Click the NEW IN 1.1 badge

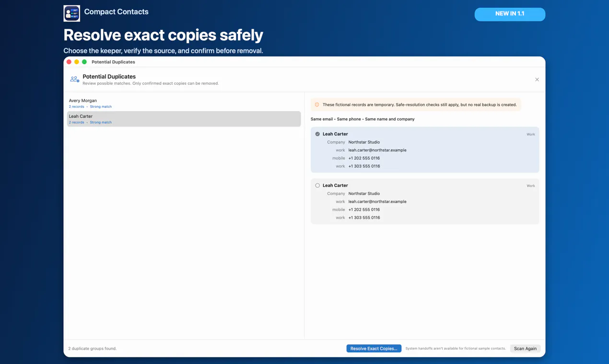510,14
